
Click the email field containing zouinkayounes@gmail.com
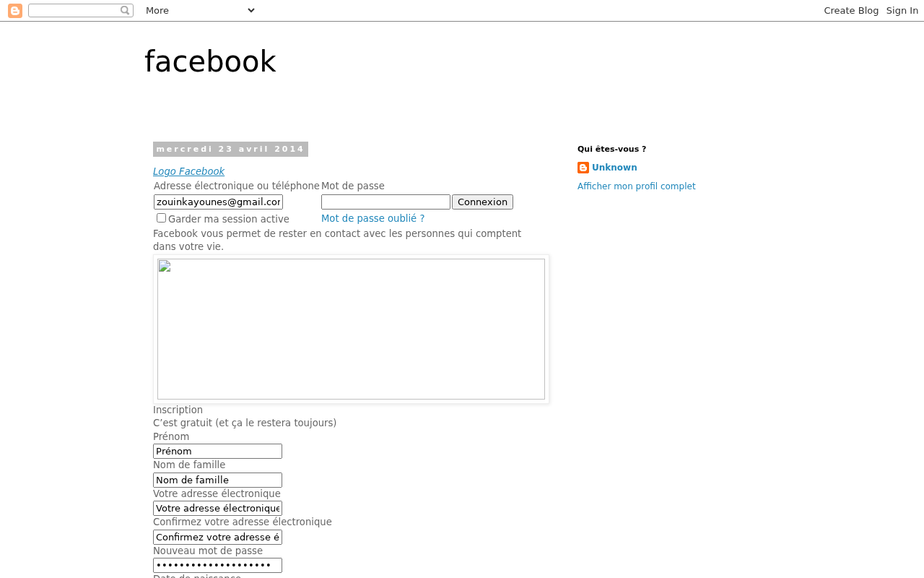[218, 202]
